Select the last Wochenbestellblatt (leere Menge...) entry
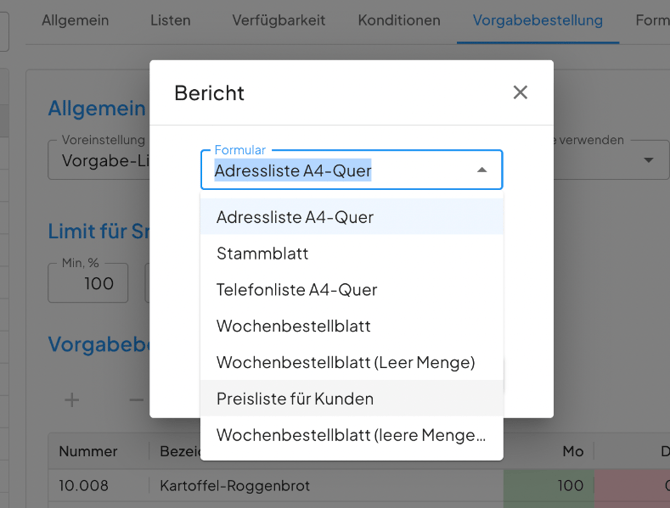 coord(351,435)
